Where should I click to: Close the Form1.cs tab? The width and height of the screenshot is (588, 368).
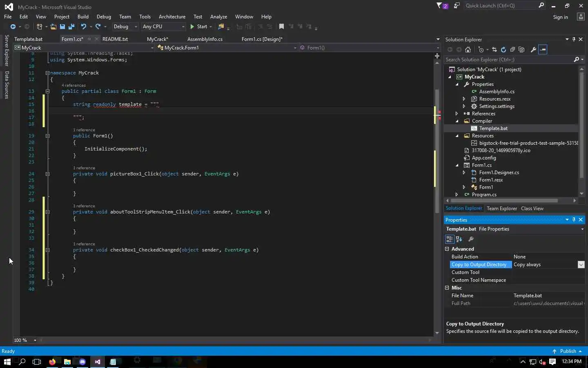(96, 39)
